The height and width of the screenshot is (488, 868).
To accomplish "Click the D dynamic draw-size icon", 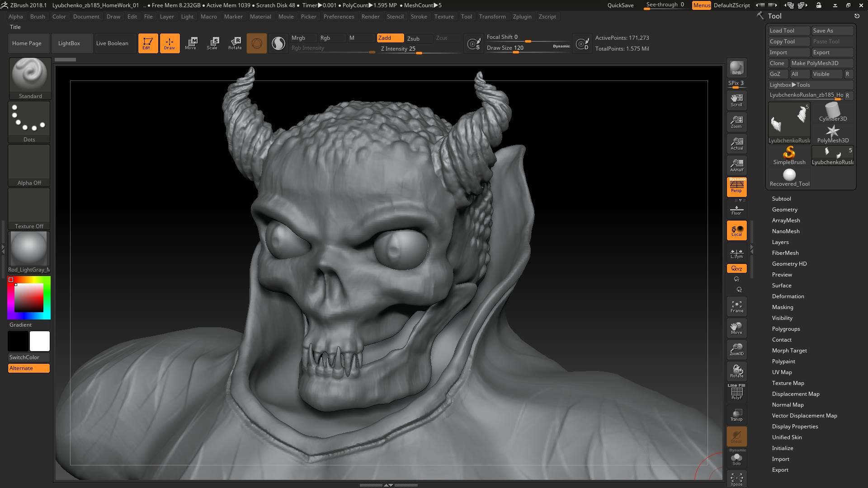I will (582, 43).
